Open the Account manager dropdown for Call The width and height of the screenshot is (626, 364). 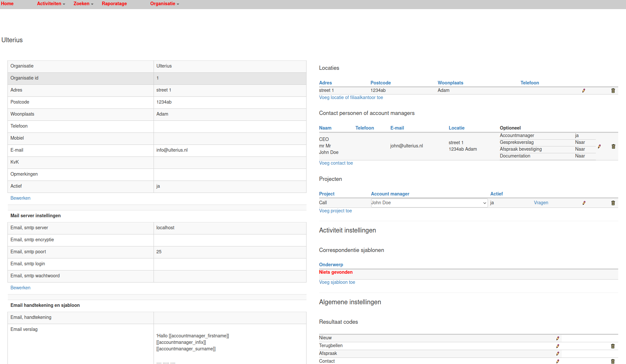pos(429,203)
